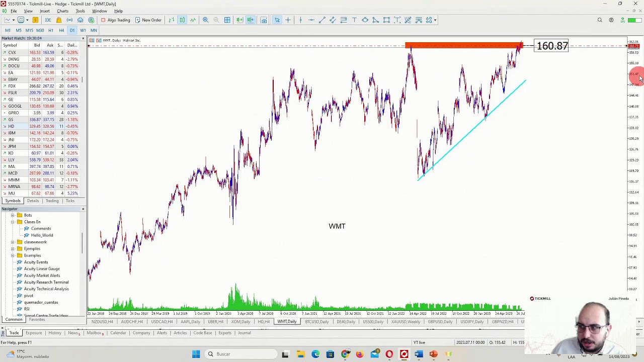Select the rectangle shape tool
This screenshot has height=362, width=644.
[386, 20]
